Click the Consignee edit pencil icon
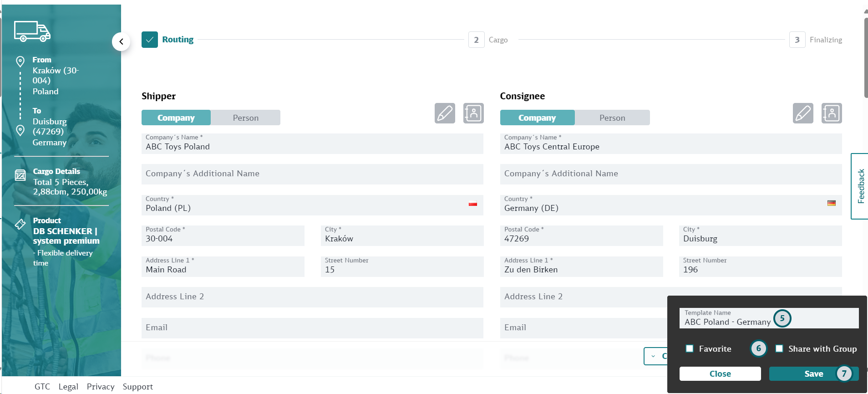868x394 pixels. (x=803, y=113)
